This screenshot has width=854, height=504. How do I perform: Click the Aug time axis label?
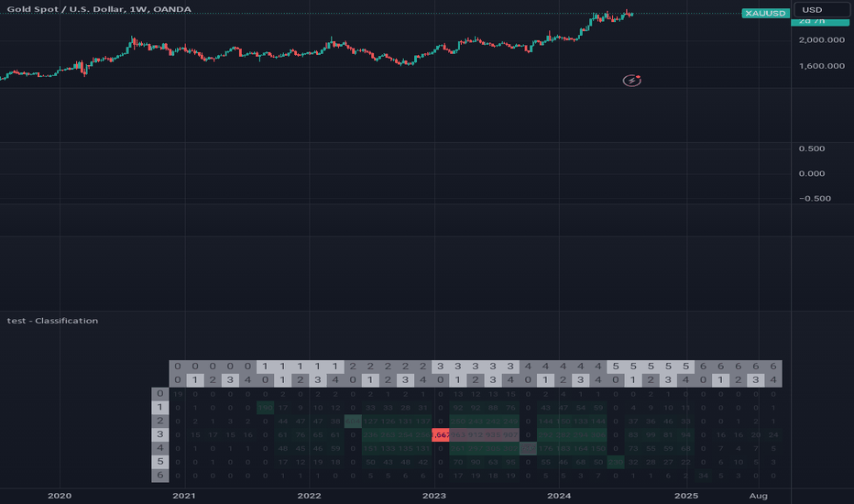point(758,496)
